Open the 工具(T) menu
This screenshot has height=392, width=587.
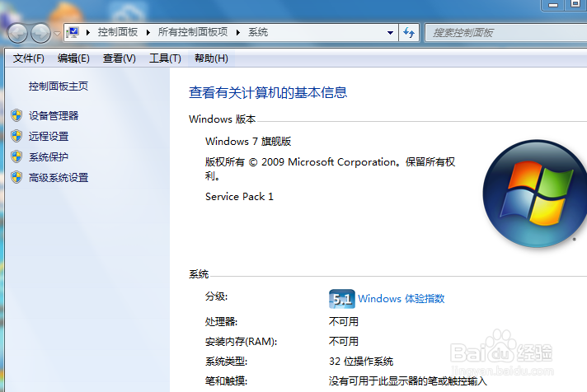point(165,58)
